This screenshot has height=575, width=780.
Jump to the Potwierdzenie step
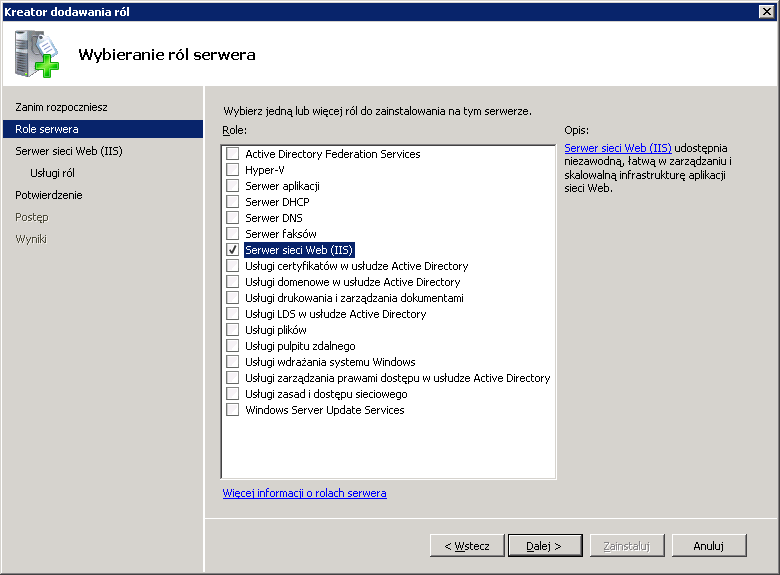(x=49, y=195)
